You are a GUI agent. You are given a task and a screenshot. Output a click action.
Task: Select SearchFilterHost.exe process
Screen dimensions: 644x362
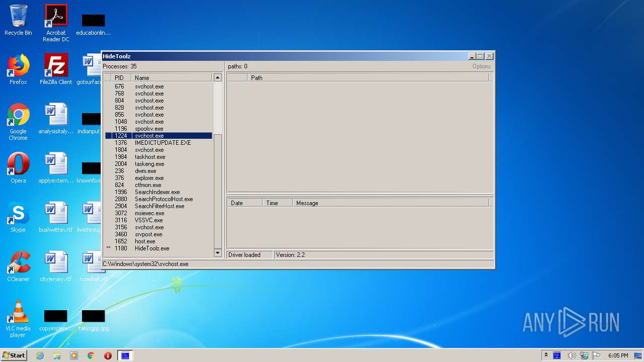click(x=158, y=206)
